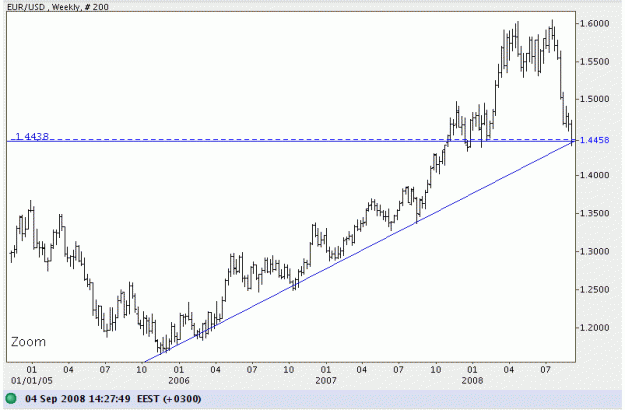Viewport: 625px width, 410px height.
Task: Click the 1.2500 price axis value
Action: coord(594,290)
